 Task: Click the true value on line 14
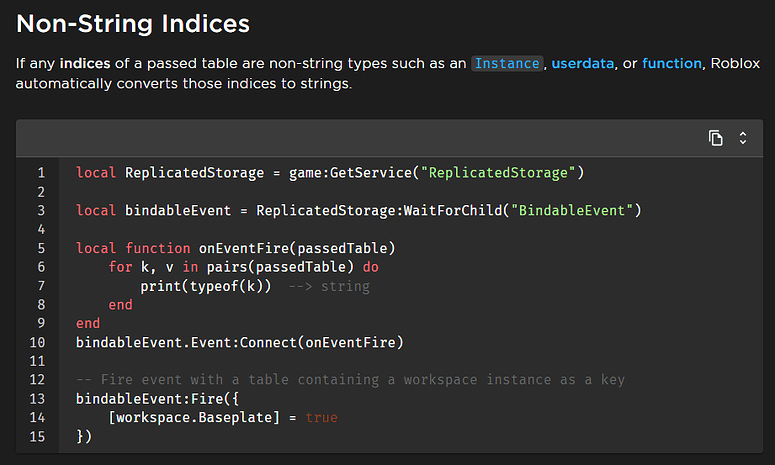click(321, 418)
